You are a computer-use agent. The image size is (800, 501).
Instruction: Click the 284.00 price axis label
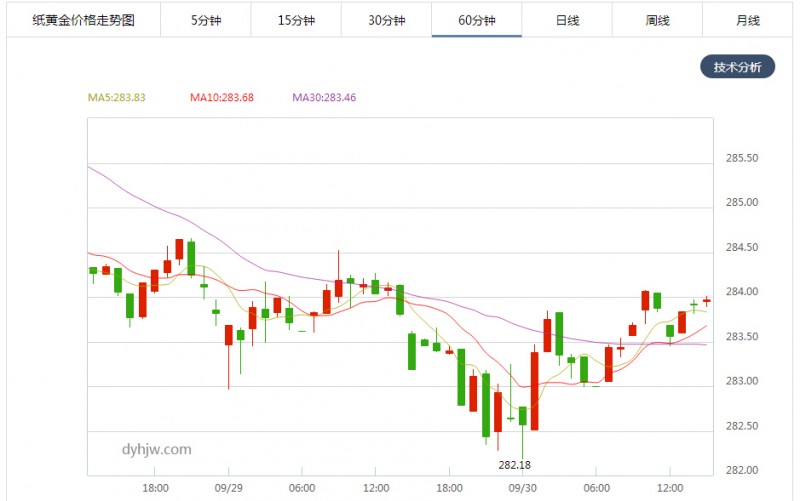pyautogui.click(x=740, y=292)
